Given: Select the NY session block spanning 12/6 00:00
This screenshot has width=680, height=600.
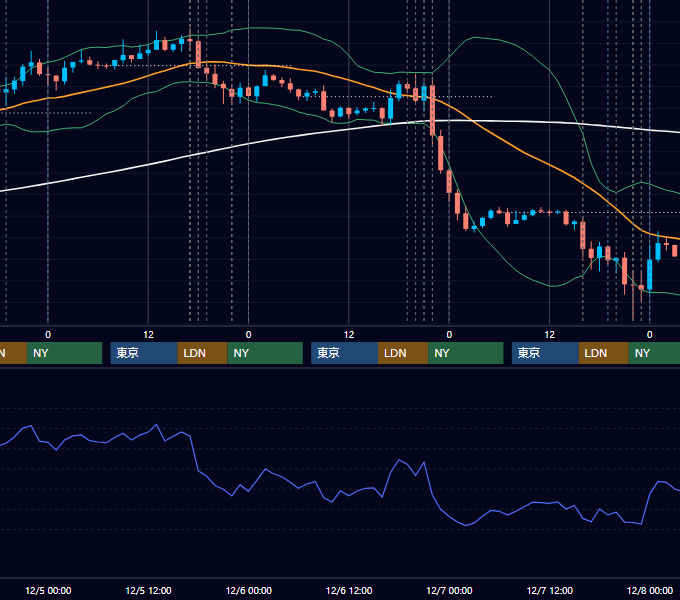Looking at the screenshot, I should tap(265, 353).
